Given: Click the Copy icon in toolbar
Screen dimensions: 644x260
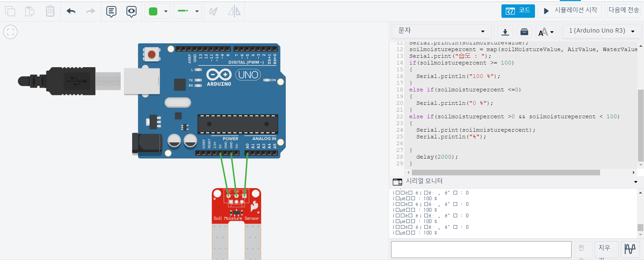Looking at the screenshot, I should point(10,11).
